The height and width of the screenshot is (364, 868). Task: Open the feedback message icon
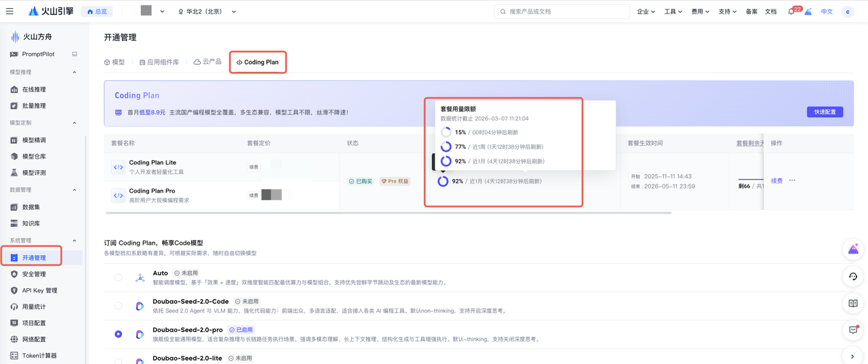click(x=853, y=330)
